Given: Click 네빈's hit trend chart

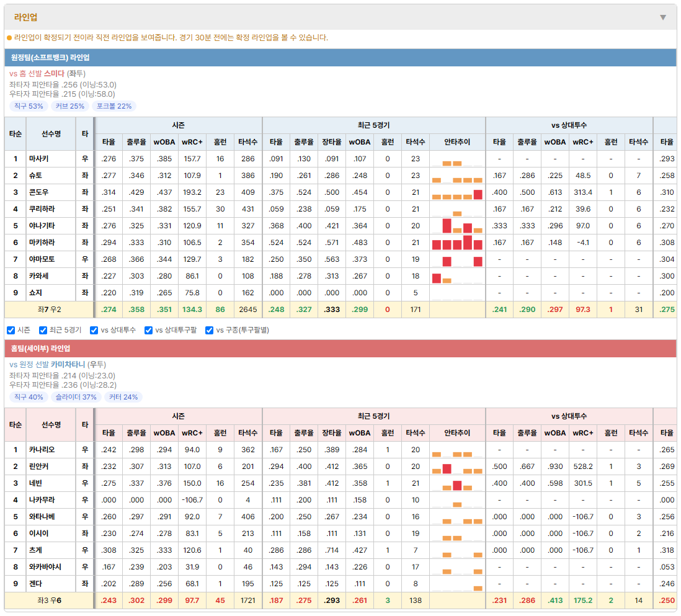Looking at the screenshot, I should 457,484.
